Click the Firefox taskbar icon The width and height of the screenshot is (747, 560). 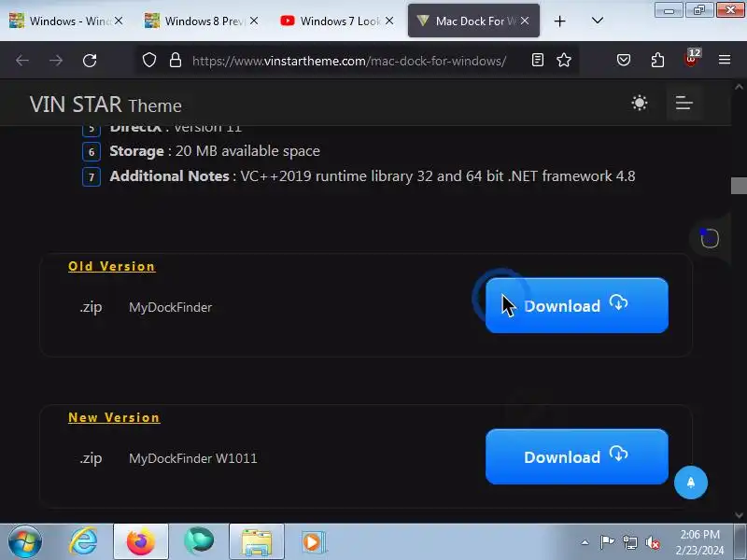click(141, 541)
